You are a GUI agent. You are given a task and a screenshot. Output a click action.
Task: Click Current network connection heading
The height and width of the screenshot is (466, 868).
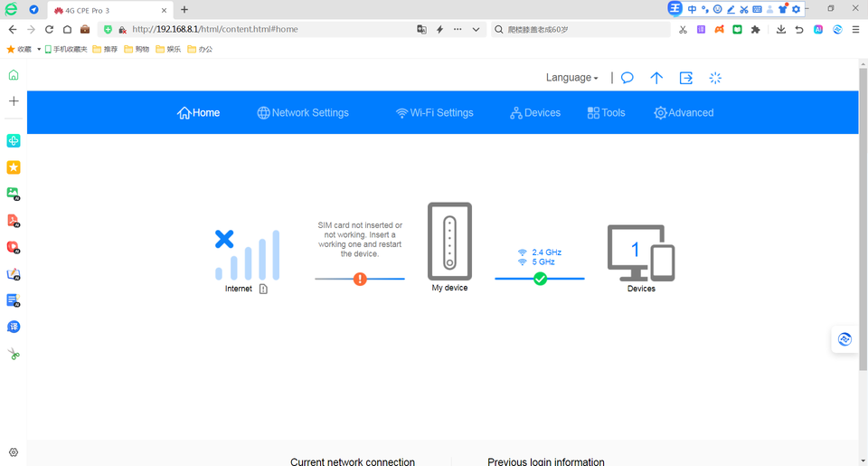pyautogui.click(x=353, y=461)
